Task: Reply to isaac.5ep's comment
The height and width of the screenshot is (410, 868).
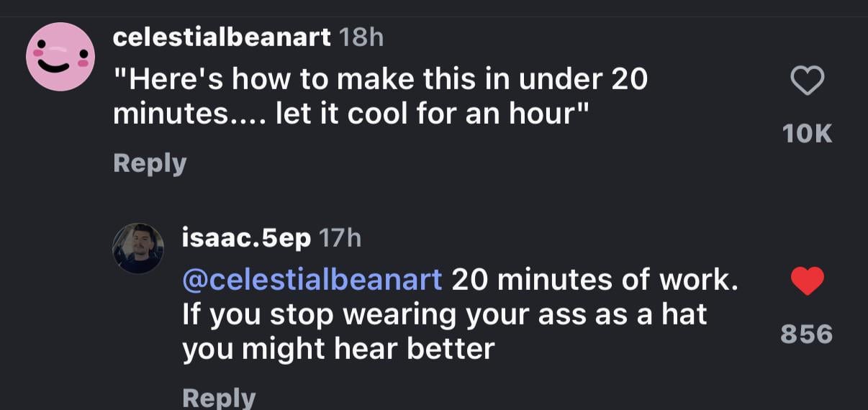Action: [219, 398]
